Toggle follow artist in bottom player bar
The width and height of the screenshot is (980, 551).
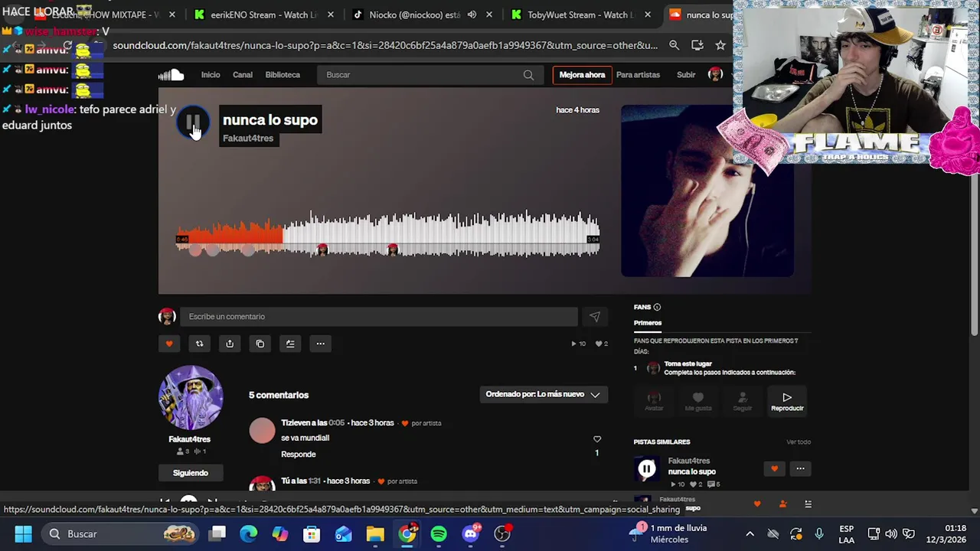tap(782, 504)
